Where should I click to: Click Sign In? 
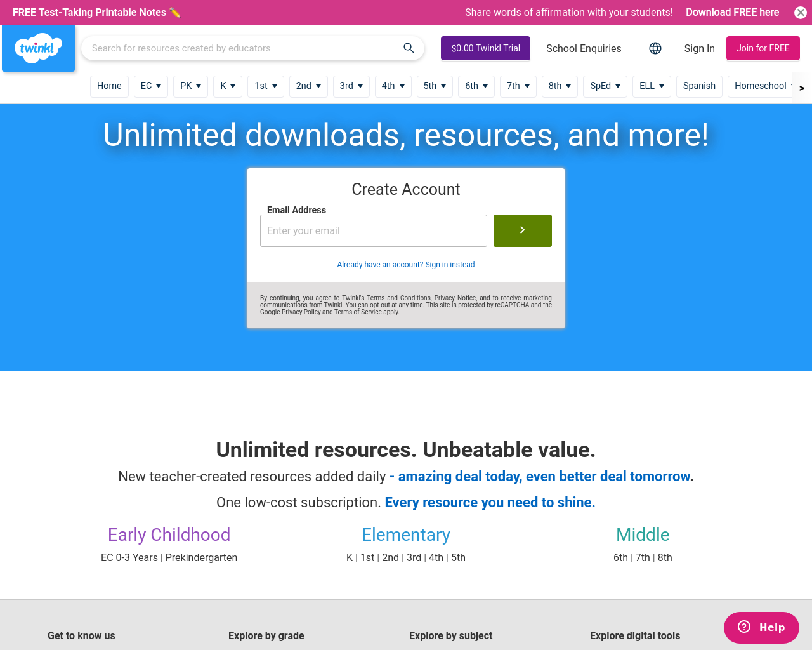coord(699,48)
